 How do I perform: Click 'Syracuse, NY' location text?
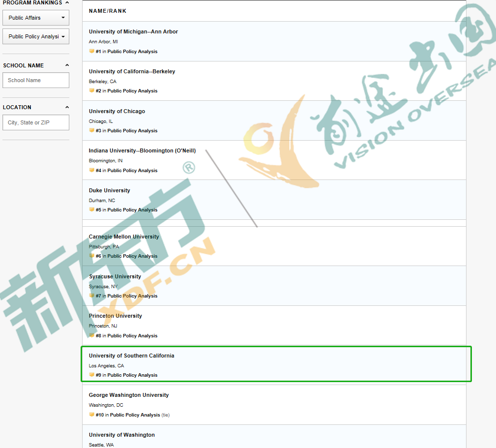pos(103,287)
